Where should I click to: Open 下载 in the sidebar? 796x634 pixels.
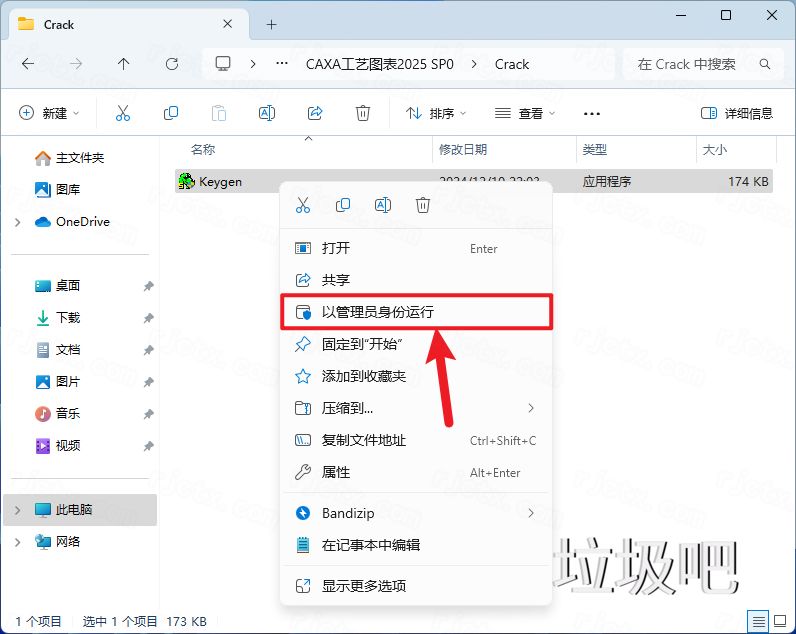(57, 318)
